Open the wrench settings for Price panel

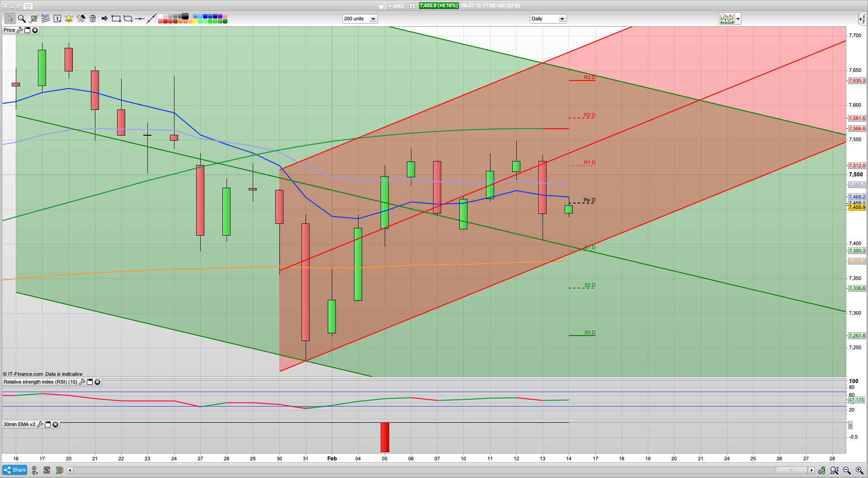point(19,30)
